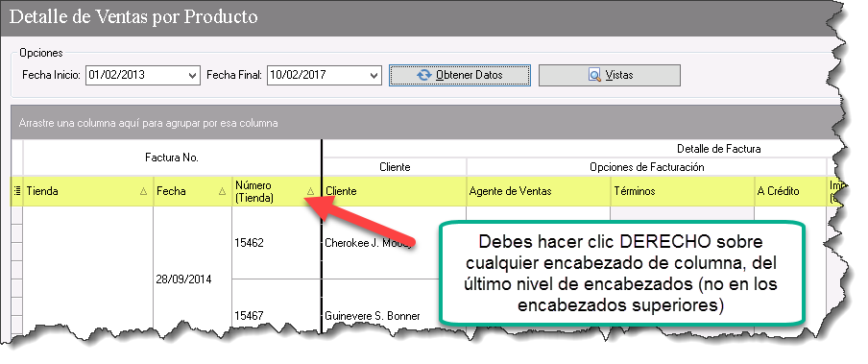The width and height of the screenshot is (868, 364).
Task: Click the Detalle de Factura band header
Action: coord(718,149)
